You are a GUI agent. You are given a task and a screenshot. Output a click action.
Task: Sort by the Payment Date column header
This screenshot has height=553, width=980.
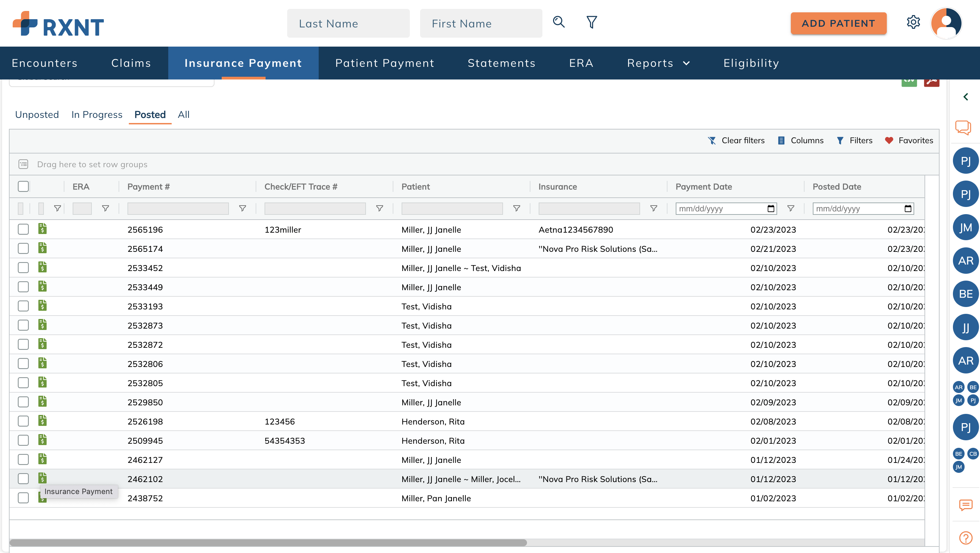pos(703,186)
